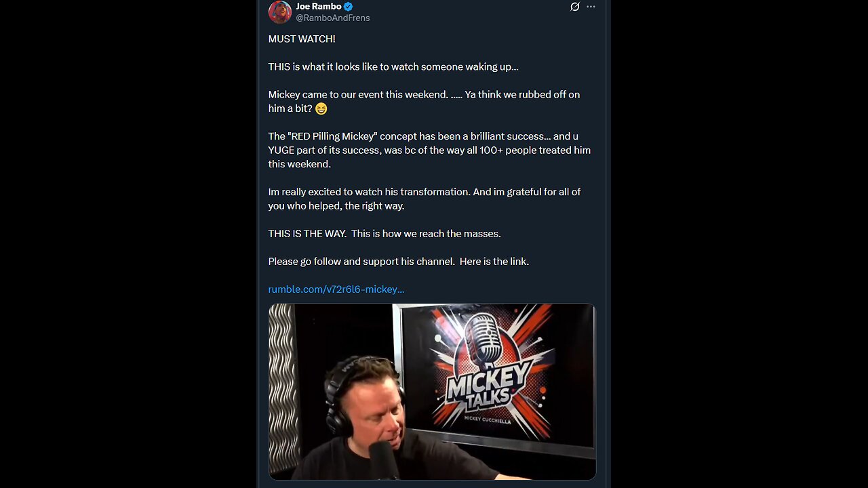This screenshot has height=488, width=868.
Task: Click the 'MUST WATCH!' headline text
Action: [x=302, y=39]
